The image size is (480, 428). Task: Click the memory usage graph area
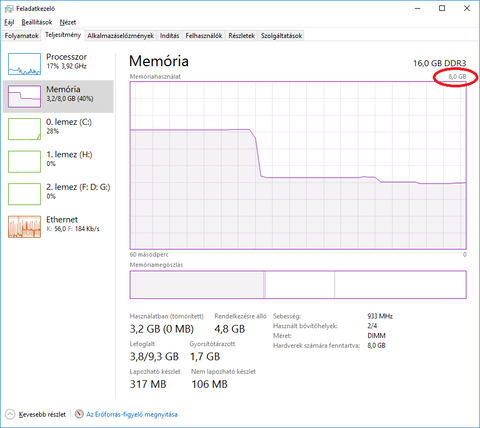[x=298, y=165]
